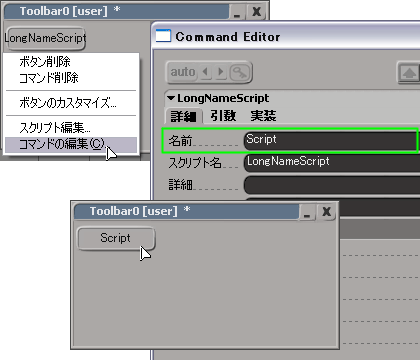Click the 名前 label
The height and width of the screenshot is (360, 420).
tap(180, 141)
